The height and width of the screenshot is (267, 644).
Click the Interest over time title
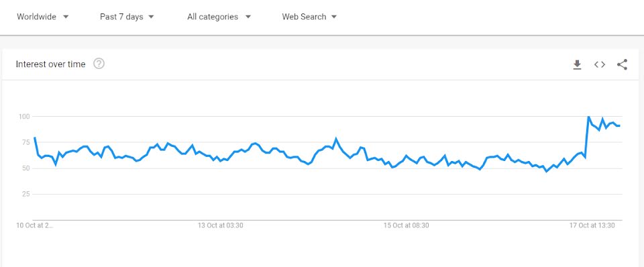pyautogui.click(x=50, y=64)
